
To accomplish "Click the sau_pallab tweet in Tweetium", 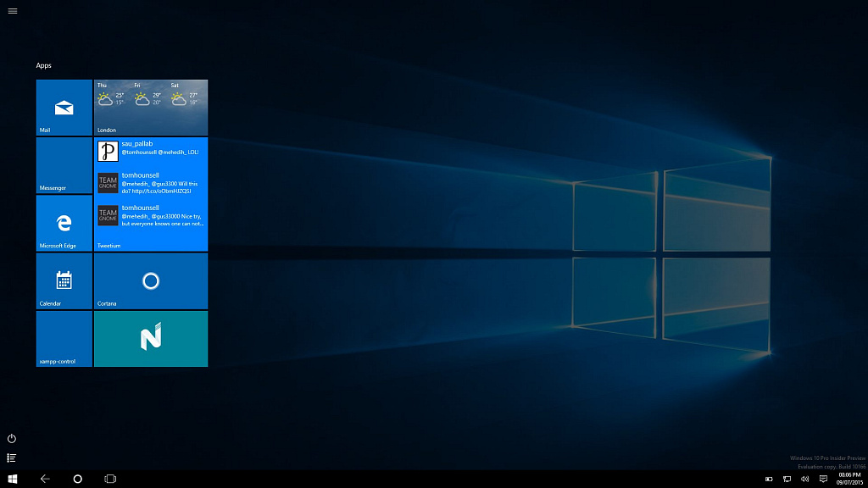I will pos(151,151).
